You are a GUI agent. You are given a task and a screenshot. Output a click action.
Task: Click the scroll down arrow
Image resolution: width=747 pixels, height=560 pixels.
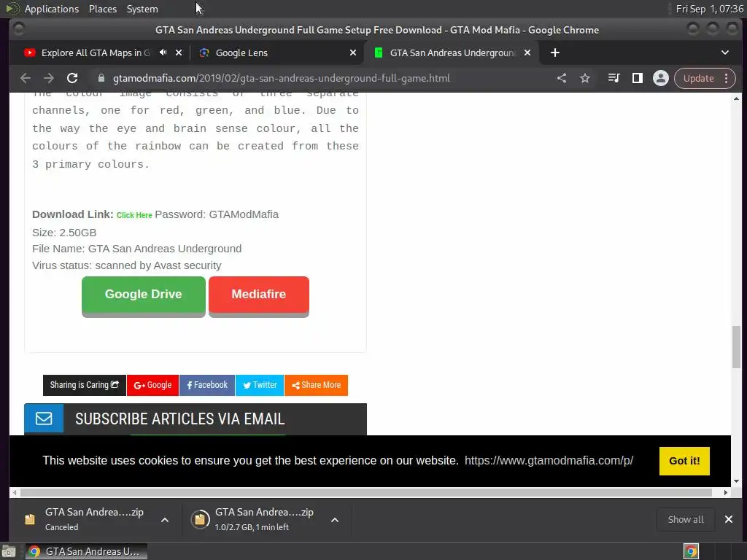[736, 481]
